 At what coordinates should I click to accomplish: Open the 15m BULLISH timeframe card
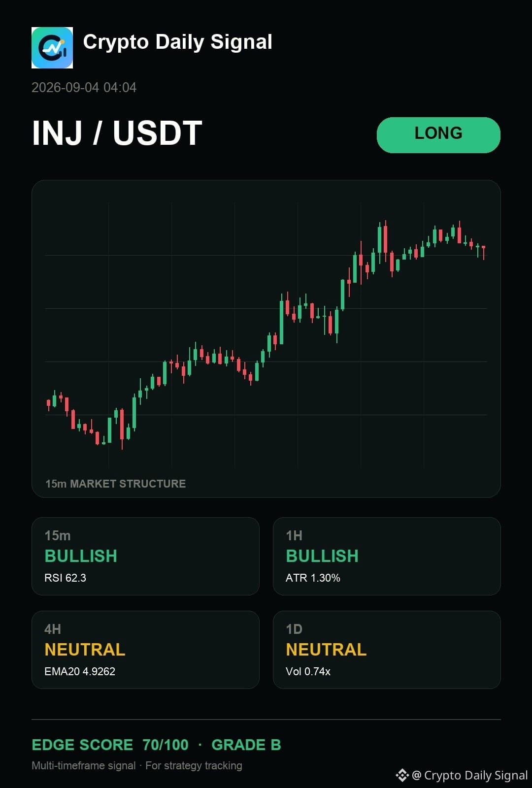click(x=145, y=556)
